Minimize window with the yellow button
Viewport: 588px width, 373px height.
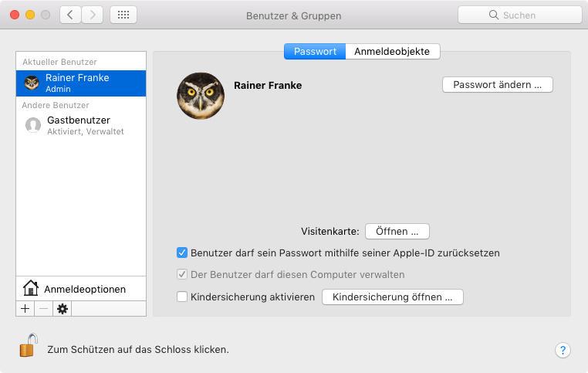30,15
